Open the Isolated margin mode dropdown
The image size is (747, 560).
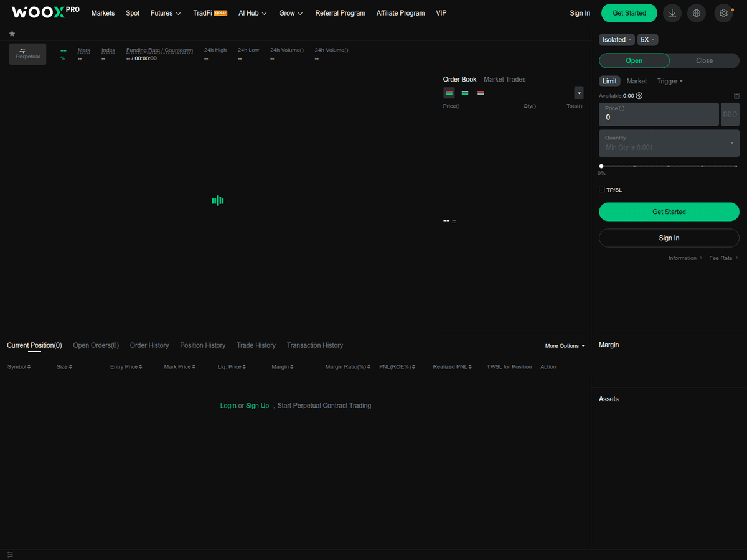[x=617, y=40]
